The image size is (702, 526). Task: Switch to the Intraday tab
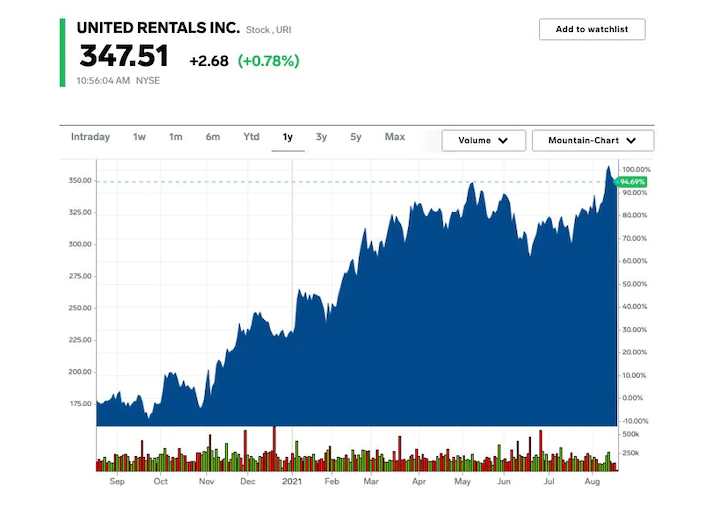[90, 137]
